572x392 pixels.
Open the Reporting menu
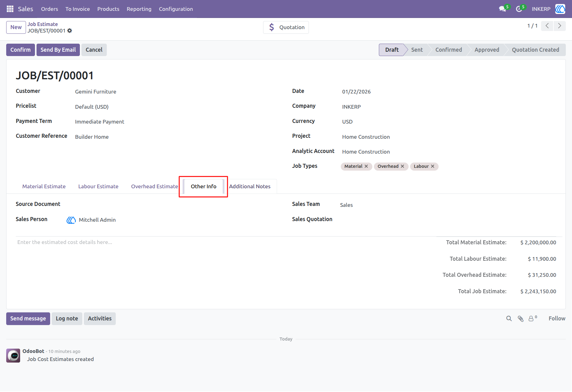pyautogui.click(x=139, y=9)
